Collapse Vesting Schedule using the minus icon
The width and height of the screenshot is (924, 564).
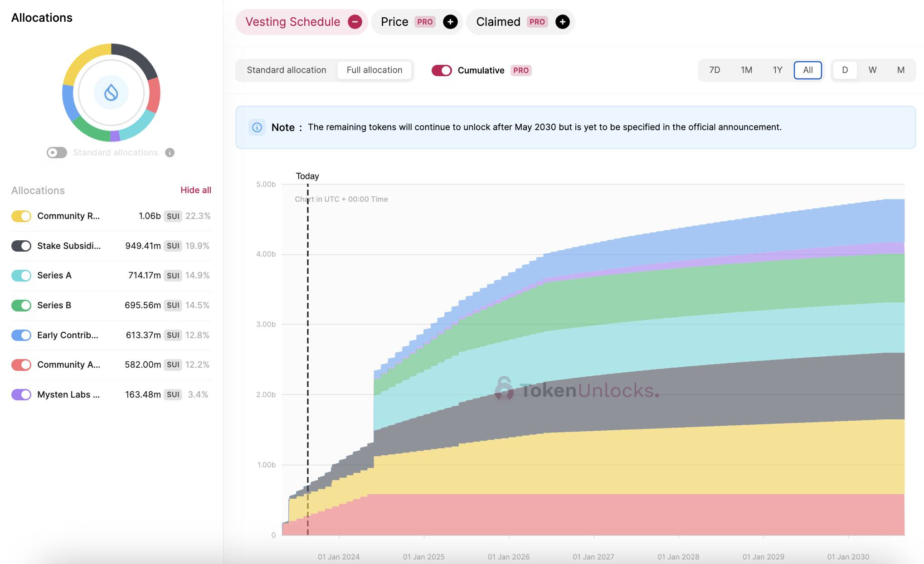point(355,22)
